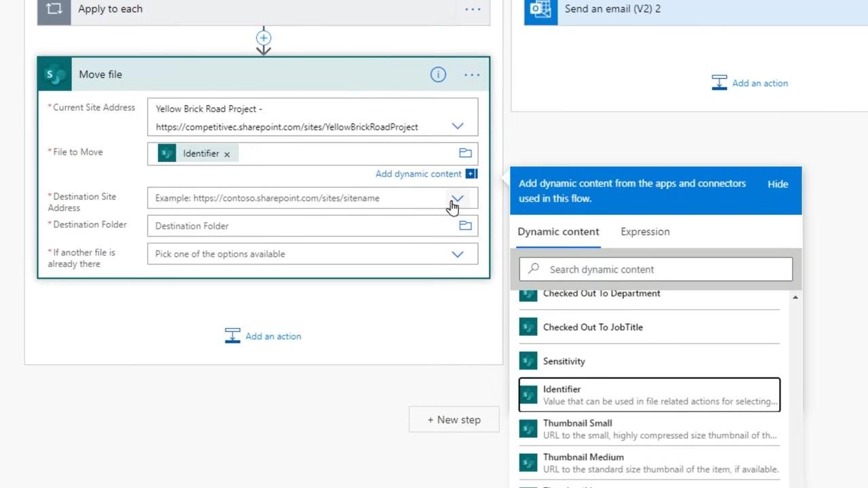Select Thumbnail Medium dynamic content
Image resolution: width=868 pixels, height=488 pixels.
(650, 462)
